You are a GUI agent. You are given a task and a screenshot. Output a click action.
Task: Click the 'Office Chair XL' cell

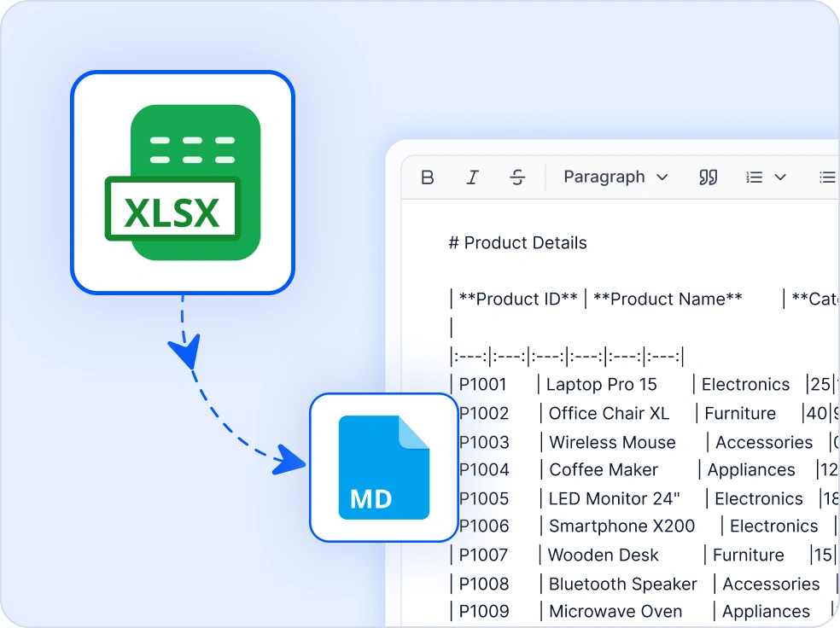[x=610, y=413]
